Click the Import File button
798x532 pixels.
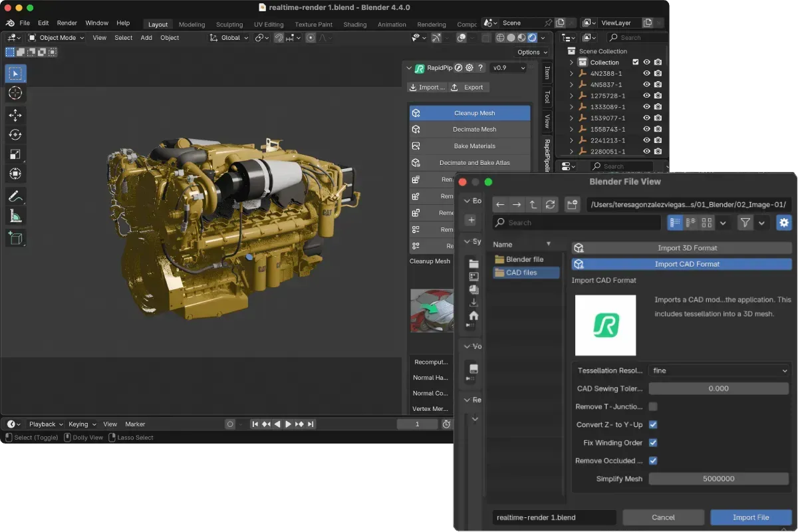coord(751,517)
